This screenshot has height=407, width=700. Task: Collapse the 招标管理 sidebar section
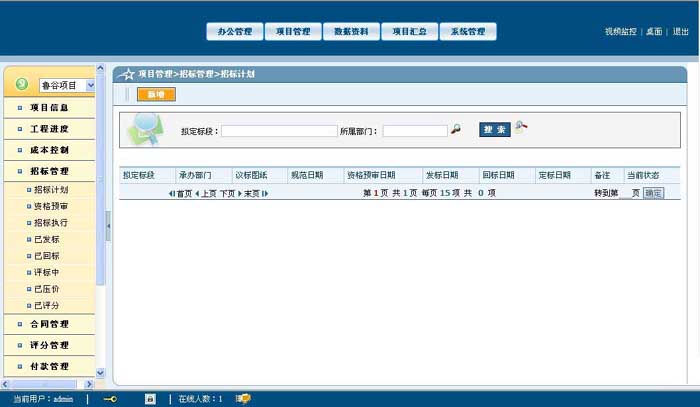click(x=49, y=171)
